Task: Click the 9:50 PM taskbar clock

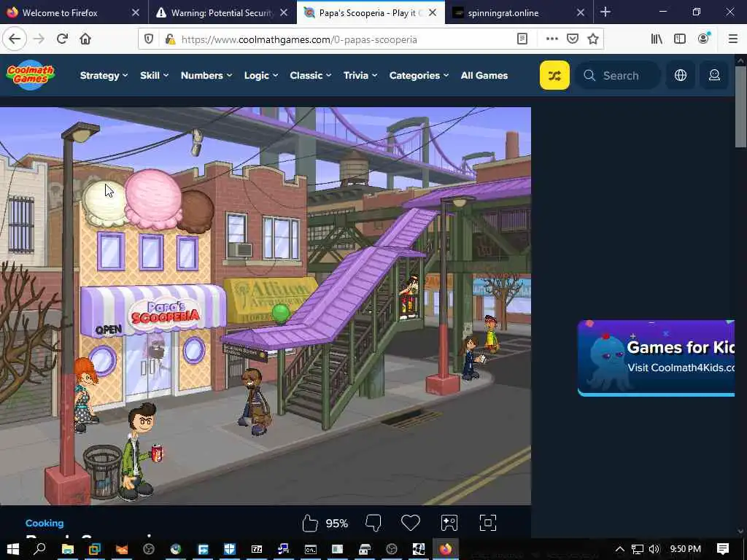Action: click(x=685, y=549)
